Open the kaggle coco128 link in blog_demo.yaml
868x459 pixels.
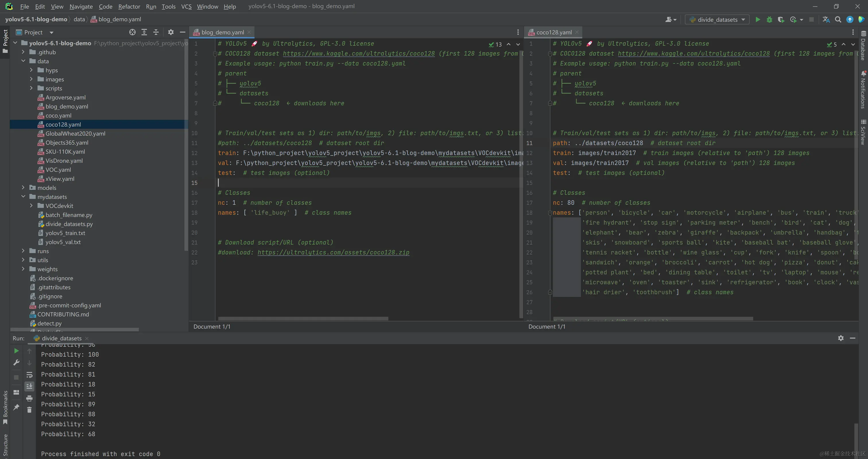[x=359, y=54]
